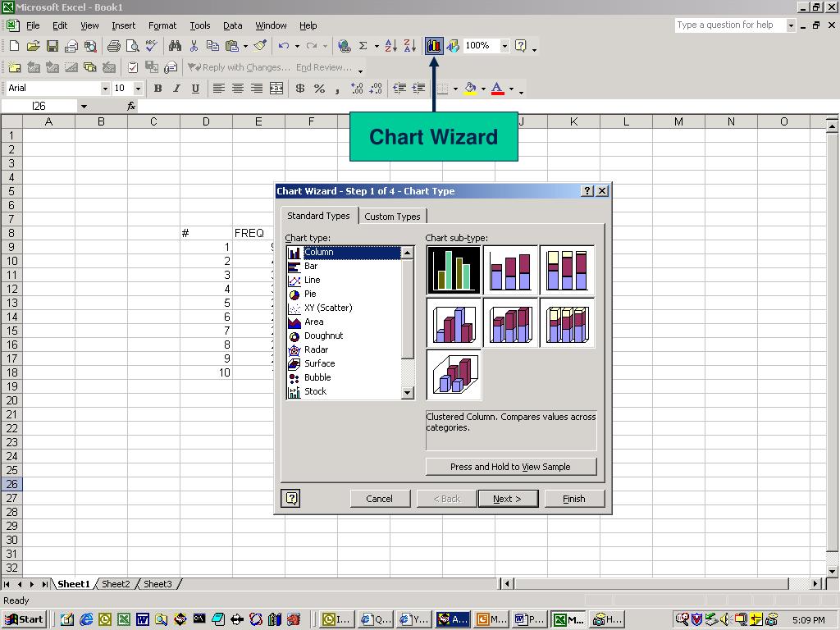The width and height of the screenshot is (840, 630).
Task: Select the Format Painter brush icon
Action: [x=260, y=46]
